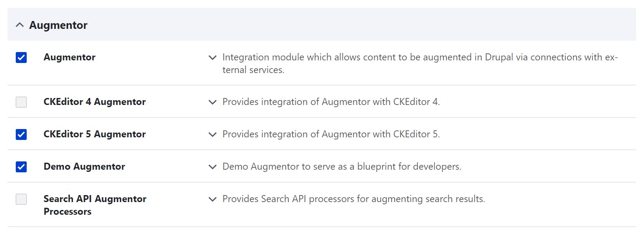Disable the CKEditor 5 Augmentor checkbox

click(x=21, y=134)
